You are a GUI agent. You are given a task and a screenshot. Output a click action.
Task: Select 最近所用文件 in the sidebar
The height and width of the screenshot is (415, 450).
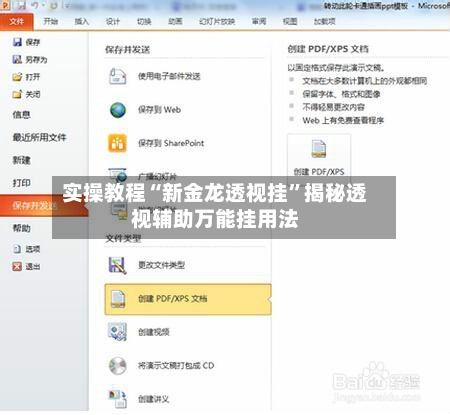pyautogui.click(x=39, y=137)
